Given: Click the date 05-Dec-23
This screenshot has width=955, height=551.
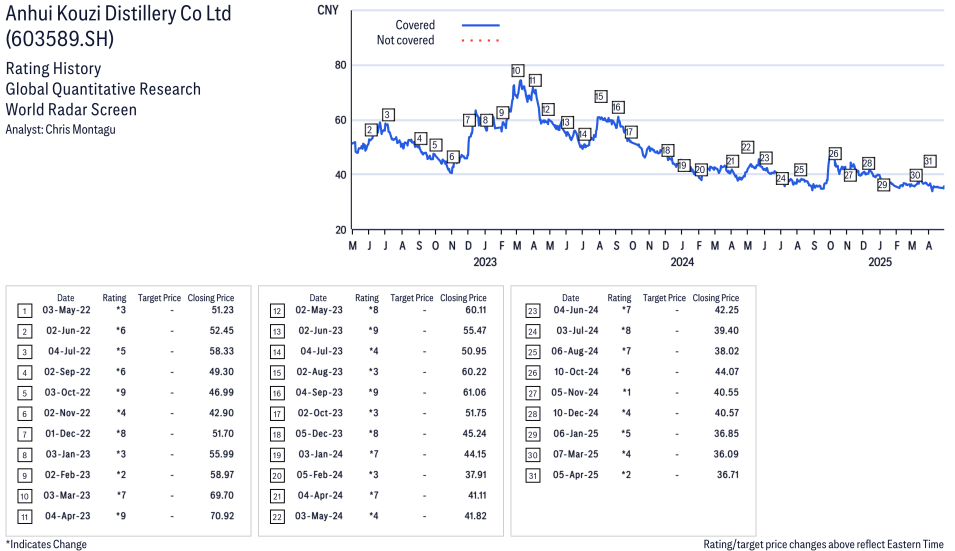Looking at the screenshot, I should (319, 433).
